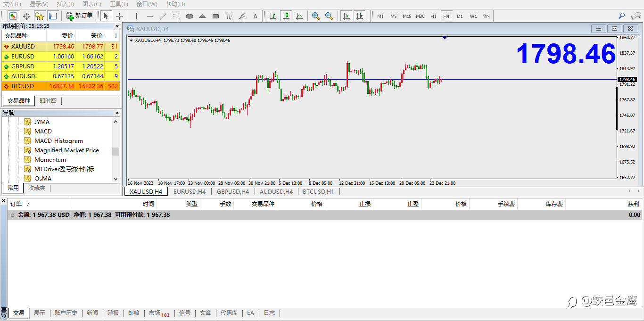Open a new order with 新订单
Viewport: 644px width, 321px height.
coord(80,16)
